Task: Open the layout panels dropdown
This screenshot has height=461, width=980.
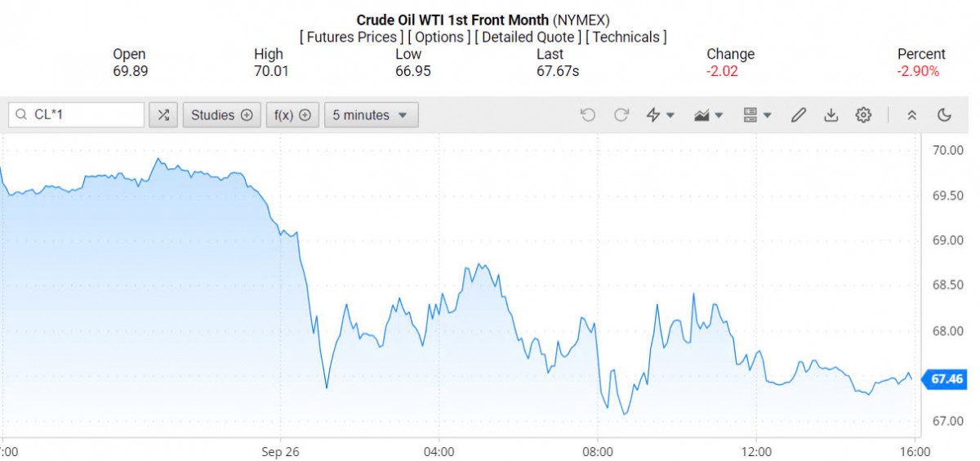Action: click(x=757, y=115)
